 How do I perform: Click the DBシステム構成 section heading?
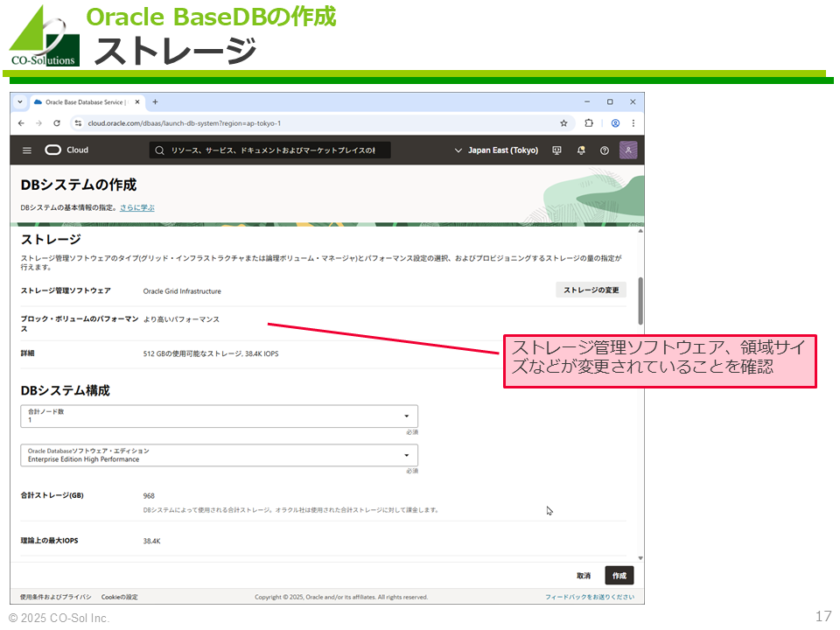(66, 390)
